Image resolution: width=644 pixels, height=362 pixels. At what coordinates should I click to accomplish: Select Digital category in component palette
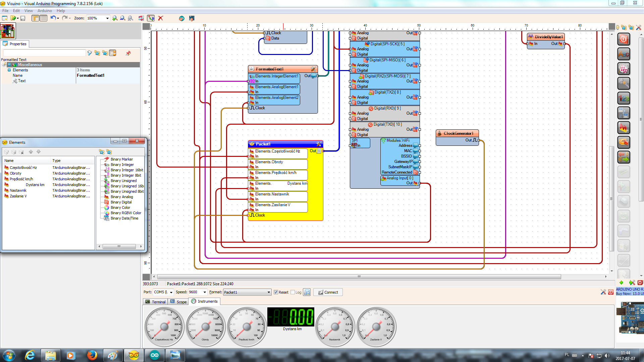[x=624, y=39]
